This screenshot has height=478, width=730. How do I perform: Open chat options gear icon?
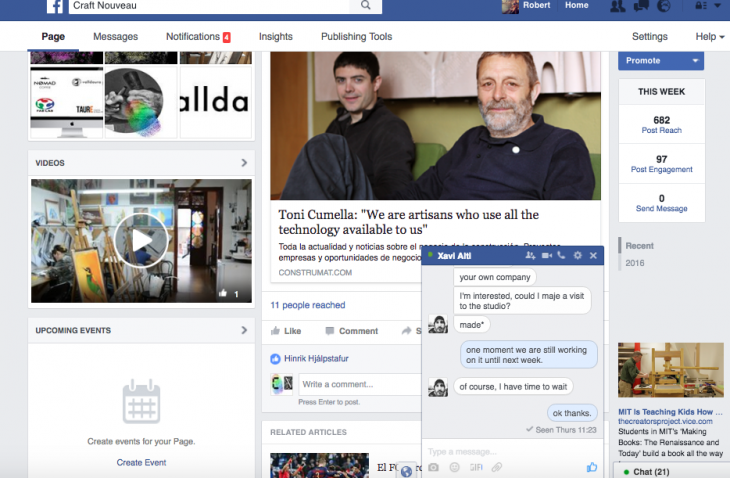click(x=577, y=256)
